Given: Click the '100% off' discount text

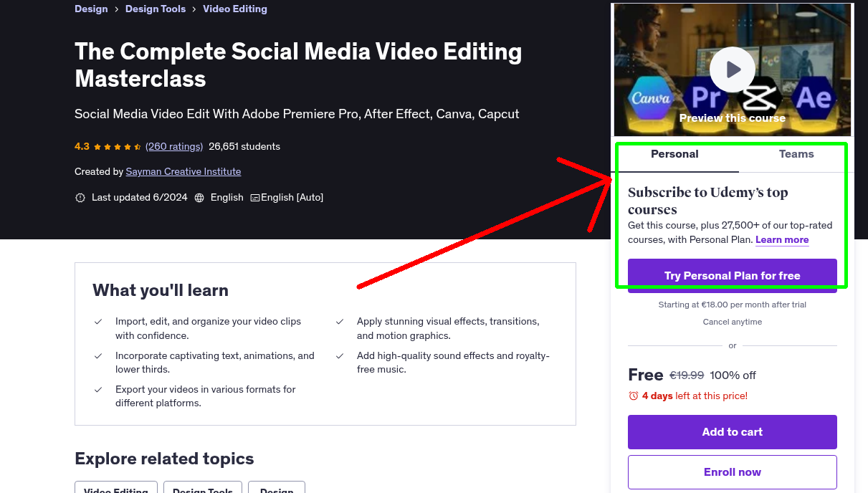Looking at the screenshot, I should 733,375.
